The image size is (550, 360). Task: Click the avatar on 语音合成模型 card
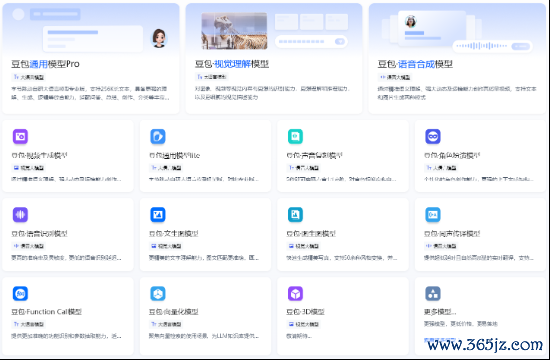(x=410, y=21)
